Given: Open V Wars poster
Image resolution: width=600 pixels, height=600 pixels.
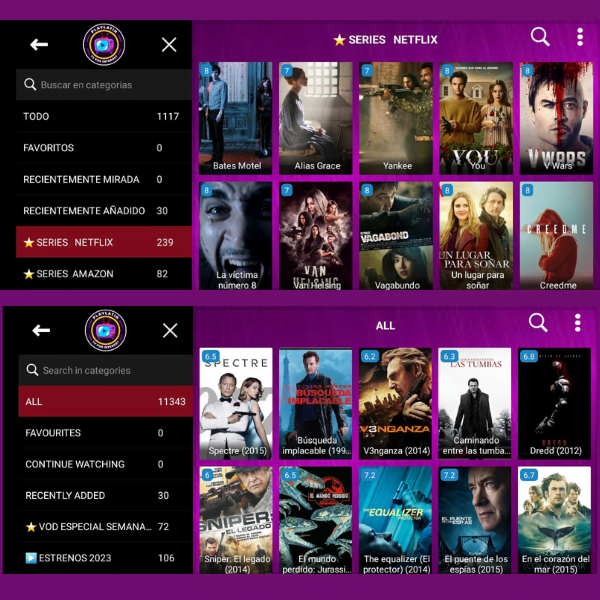Looking at the screenshot, I should pos(556,118).
